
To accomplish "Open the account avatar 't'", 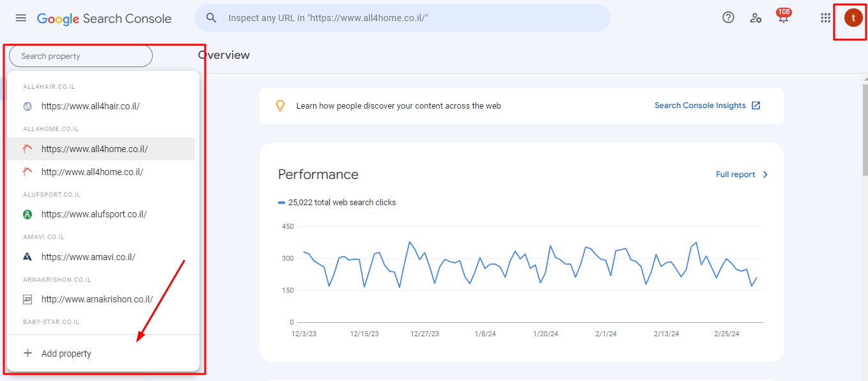I will pos(853,18).
